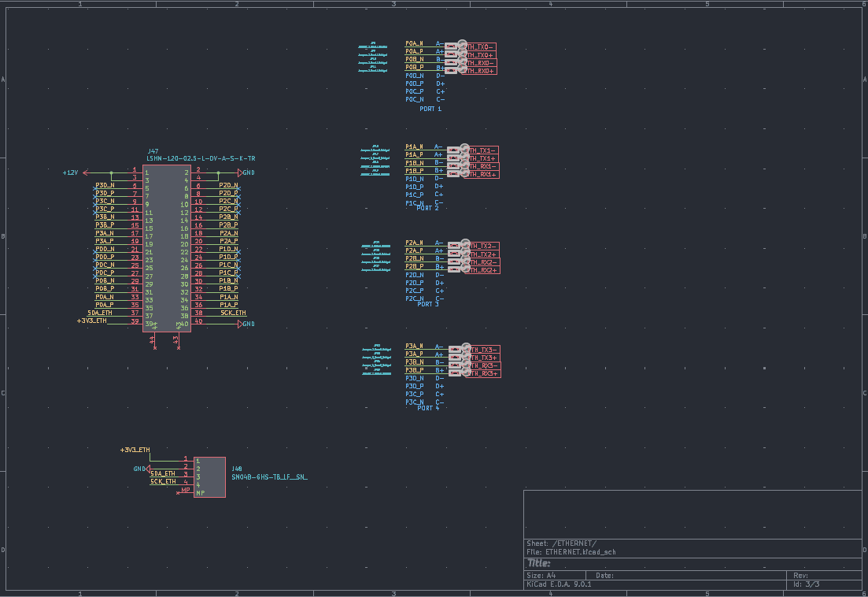Image resolution: width=868 pixels, height=597 pixels.
Task: Select the +12V power symbol
Action: tap(76, 172)
